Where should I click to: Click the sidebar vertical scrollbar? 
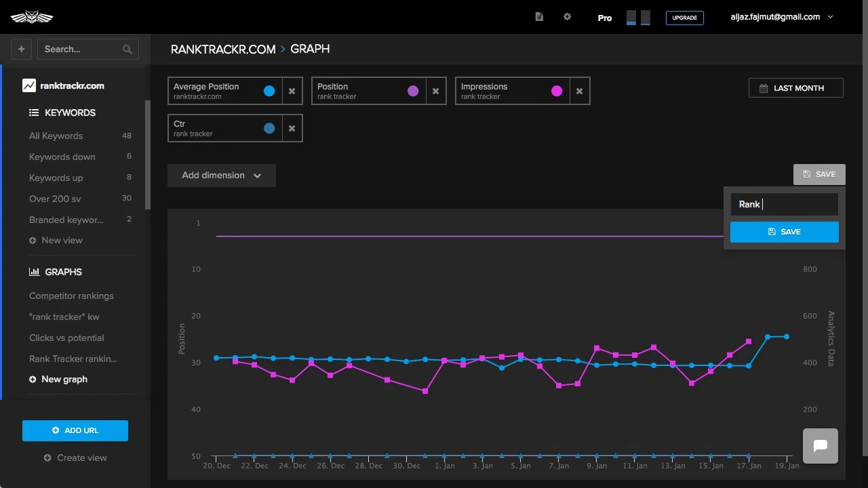point(148,155)
